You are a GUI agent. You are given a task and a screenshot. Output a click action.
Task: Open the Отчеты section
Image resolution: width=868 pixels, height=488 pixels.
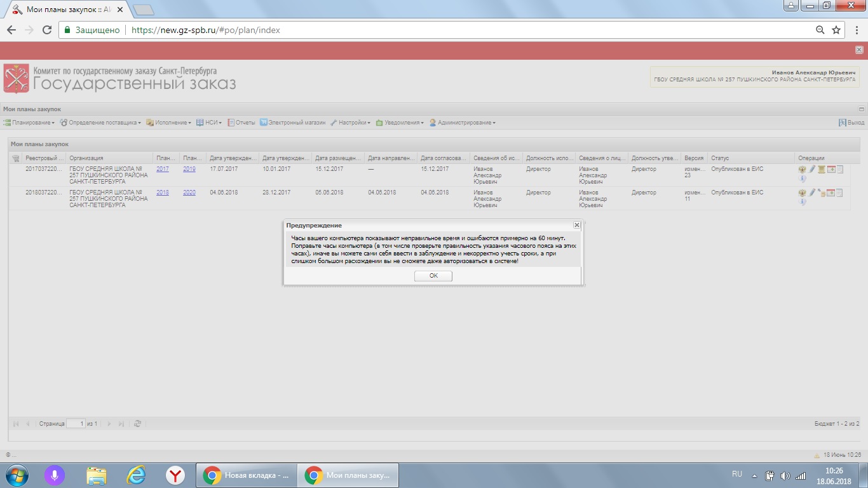pyautogui.click(x=241, y=123)
